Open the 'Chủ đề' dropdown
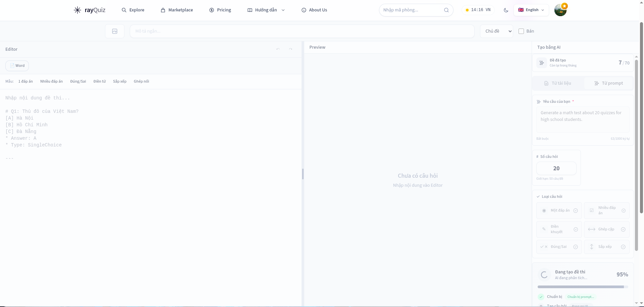 pyautogui.click(x=496, y=31)
